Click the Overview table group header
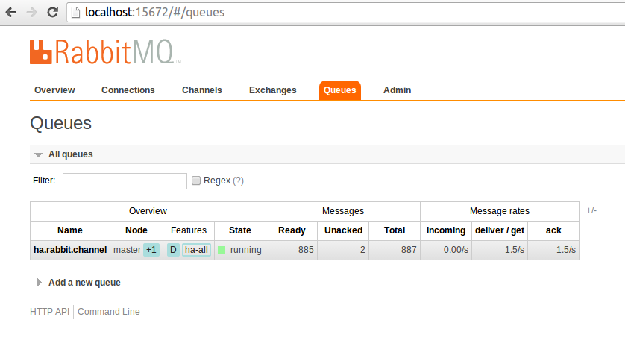The width and height of the screenshot is (625, 364). 148,211
